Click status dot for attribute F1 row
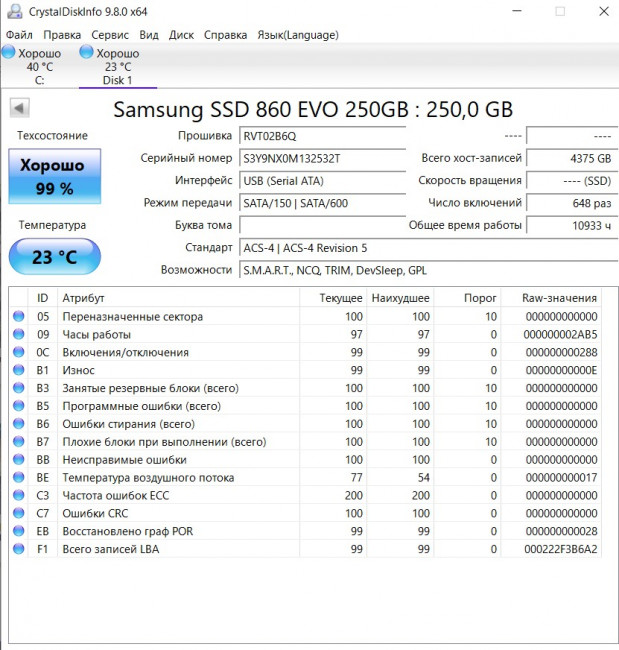 [19, 549]
